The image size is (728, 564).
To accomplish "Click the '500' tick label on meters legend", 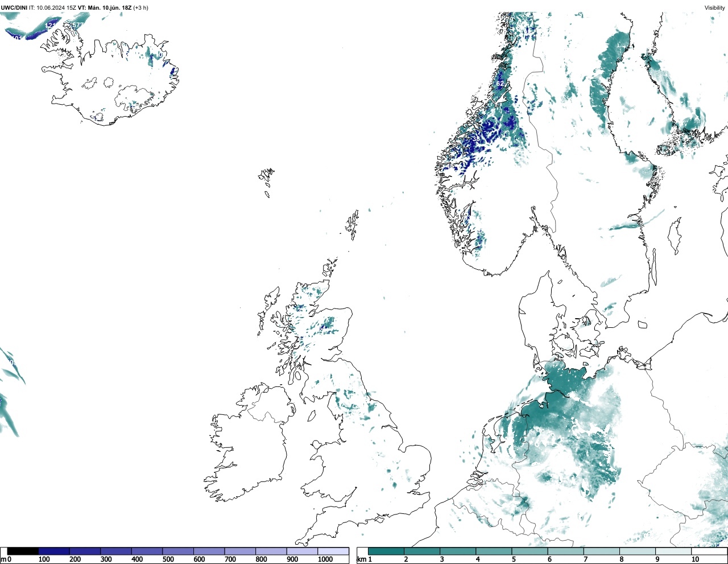I will [168, 559].
